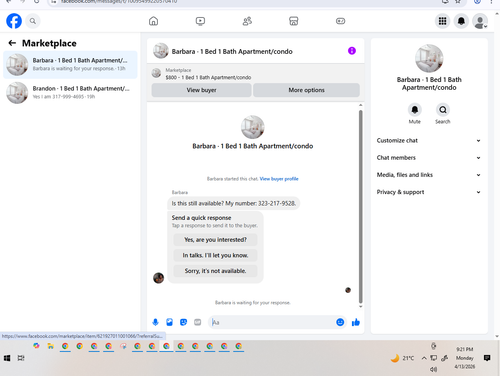Open the Facebook search magnifier
Viewport: 500px width, 376px height.
(x=33, y=21)
